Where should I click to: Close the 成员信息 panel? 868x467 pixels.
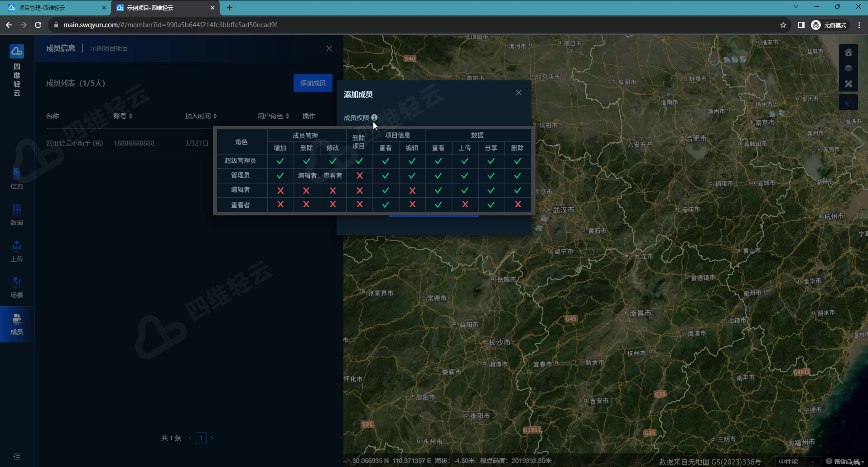[329, 49]
